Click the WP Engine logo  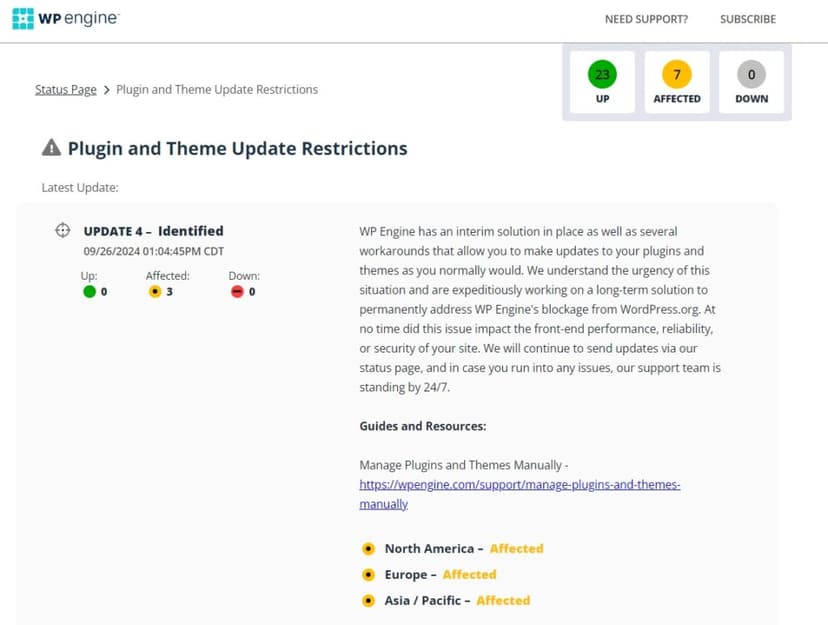[66, 18]
